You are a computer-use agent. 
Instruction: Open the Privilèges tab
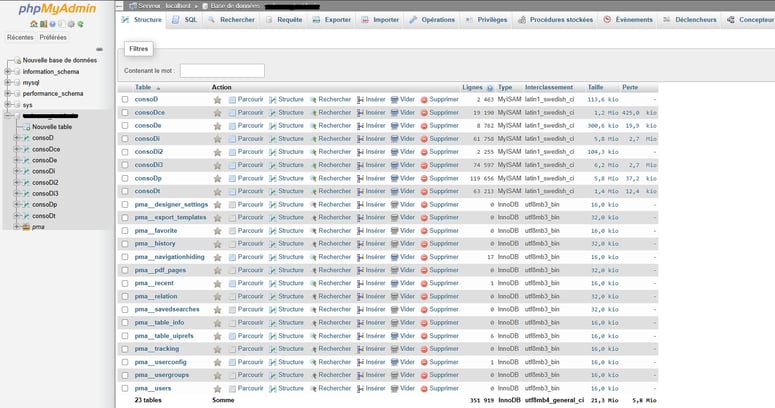click(x=487, y=20)
